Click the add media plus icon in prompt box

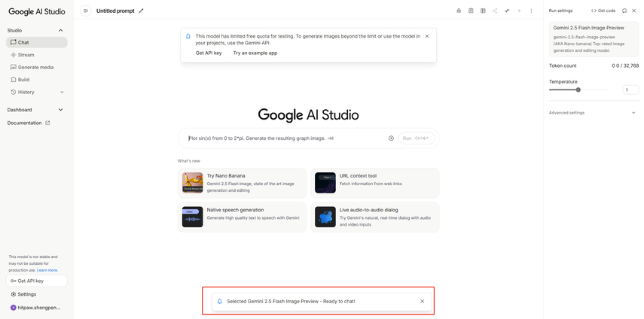pos(391,138)
